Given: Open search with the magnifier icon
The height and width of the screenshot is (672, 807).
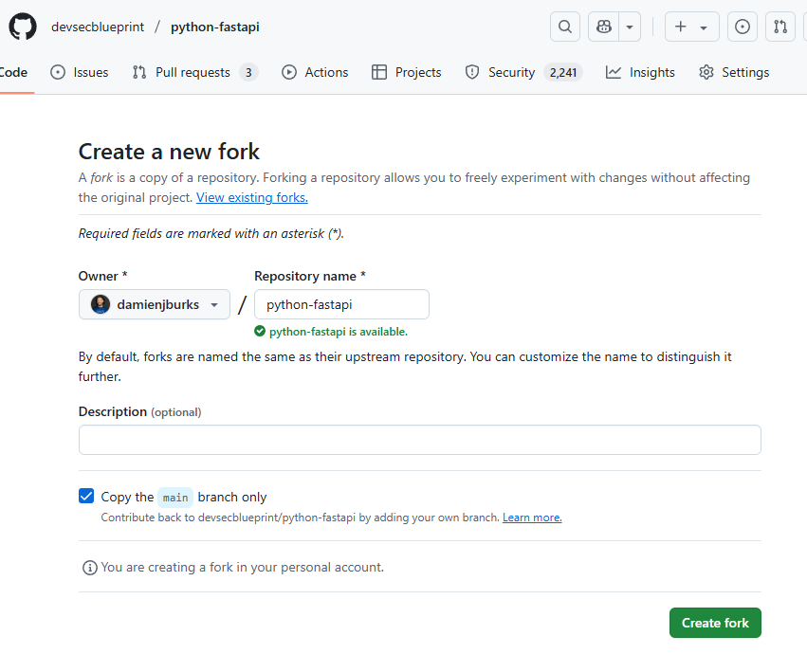Looking at the screenshot, I should (565, 27).
